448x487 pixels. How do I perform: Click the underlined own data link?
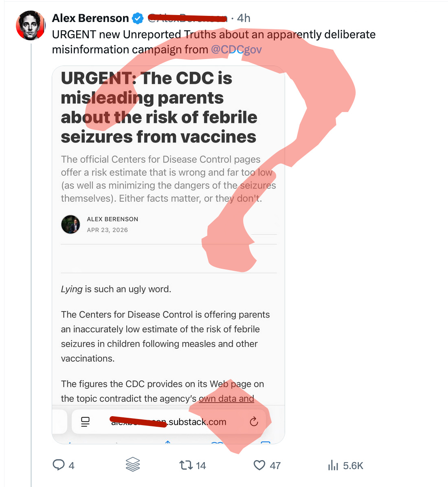point(227,398)
